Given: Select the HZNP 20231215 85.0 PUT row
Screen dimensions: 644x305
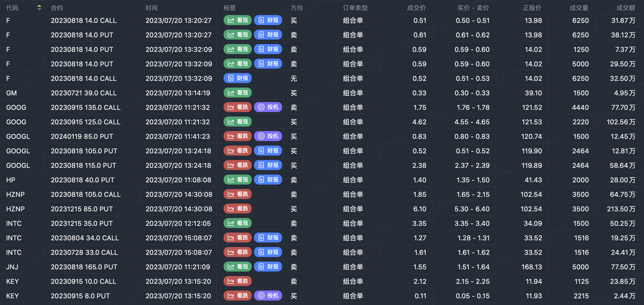Looking at the screenshot, I should coord(82,209).
